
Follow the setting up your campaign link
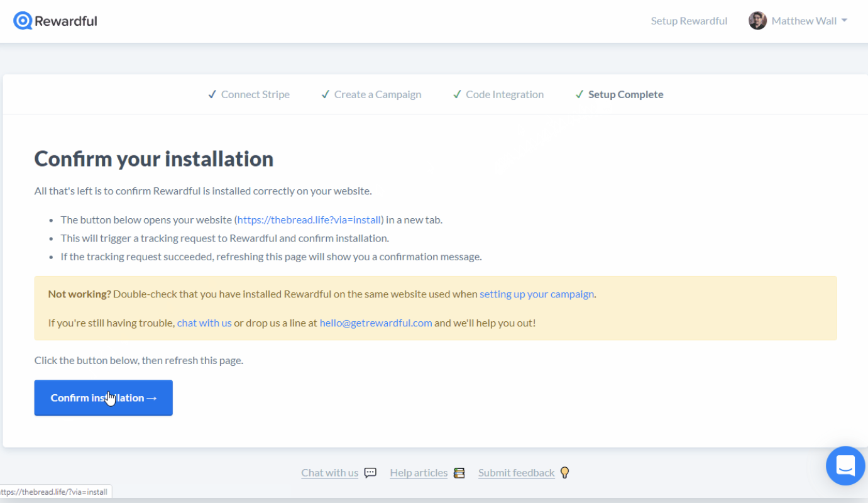click(x=537, y=294)
